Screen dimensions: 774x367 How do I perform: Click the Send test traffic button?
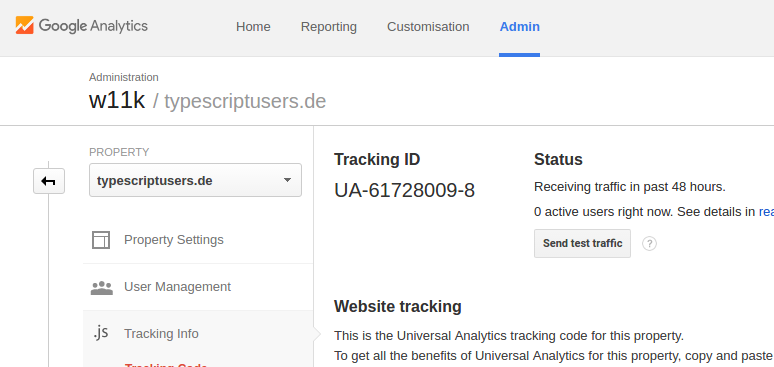(582, 244)
